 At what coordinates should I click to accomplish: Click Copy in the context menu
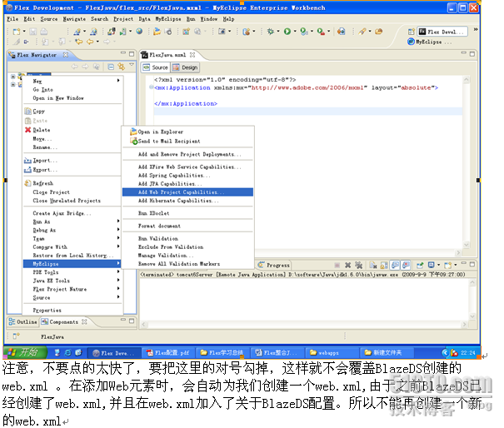(x=72, y=112)
